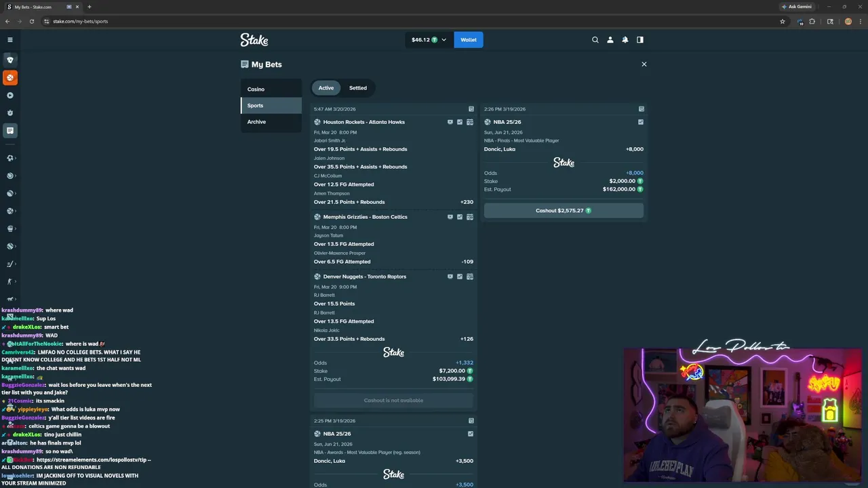
Task: Go back in the browser
Action: [x=7, y=21]
